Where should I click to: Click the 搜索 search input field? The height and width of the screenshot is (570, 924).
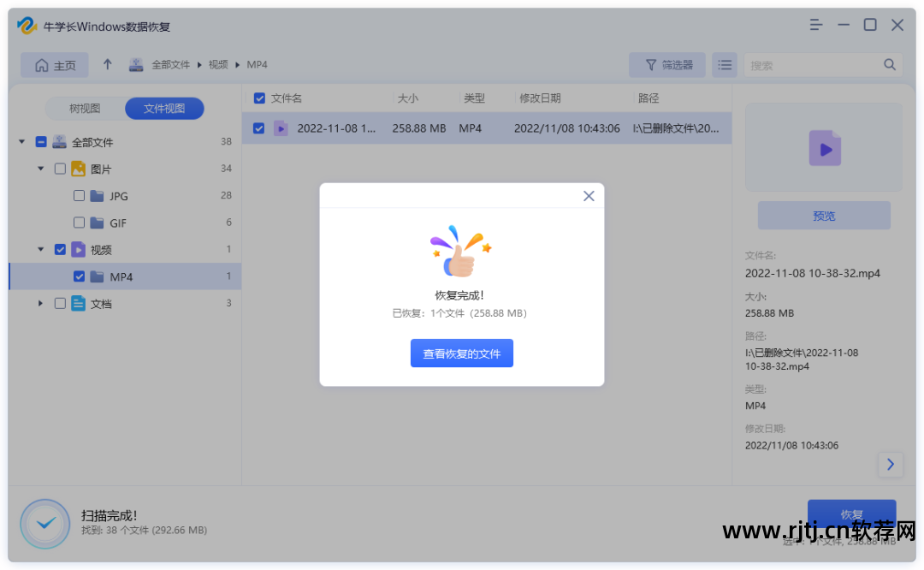[x=813, y=65]
